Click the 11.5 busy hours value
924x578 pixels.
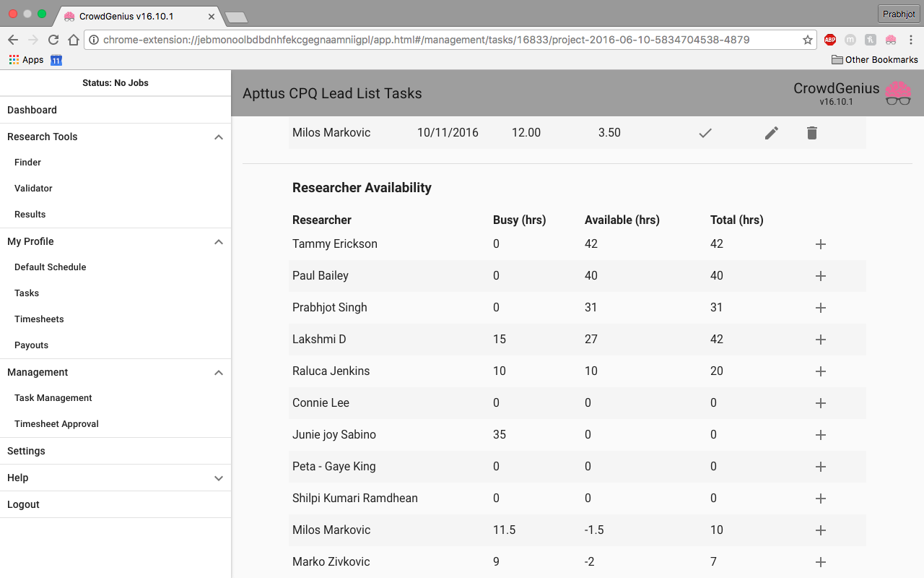pyautogui.click(x=504, y=530)
